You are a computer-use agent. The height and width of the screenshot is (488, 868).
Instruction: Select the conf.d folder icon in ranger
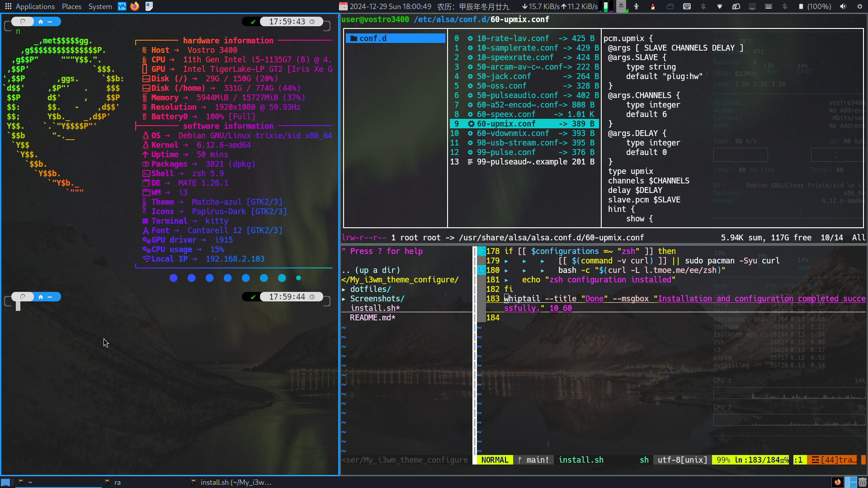[x=354, y=38]
